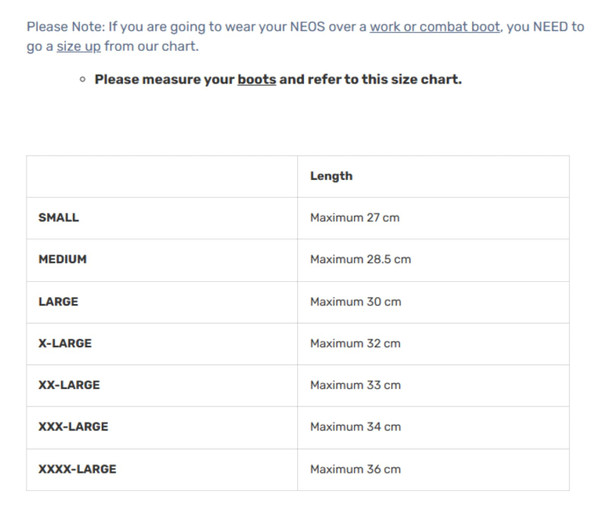
Task: Click the "Maximum 33 cm" cell
Action: click(355, 385)
